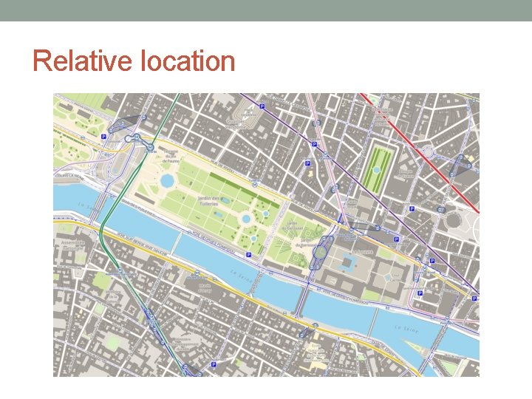Viewport: 532px width, 399px height.
Task: Click the red metro line on the map
Action: tap(420, 154)
